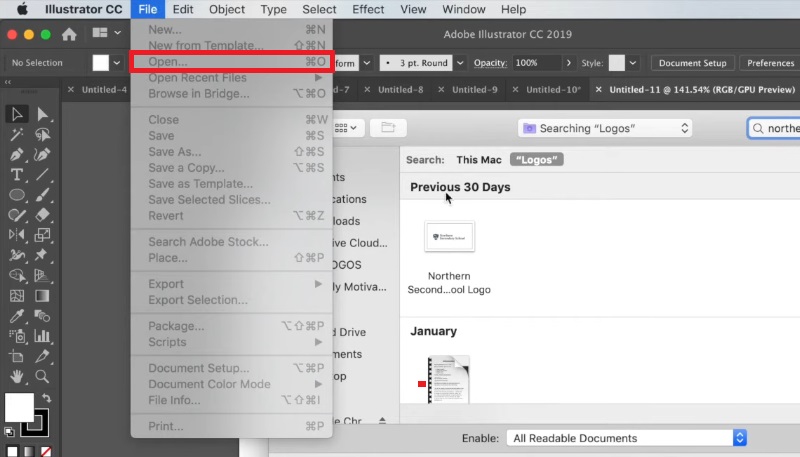Image resolution: width=800 pixels, height=457 pixels.
Task: Pick the Lasso tool
Action: tap(42, 135)
